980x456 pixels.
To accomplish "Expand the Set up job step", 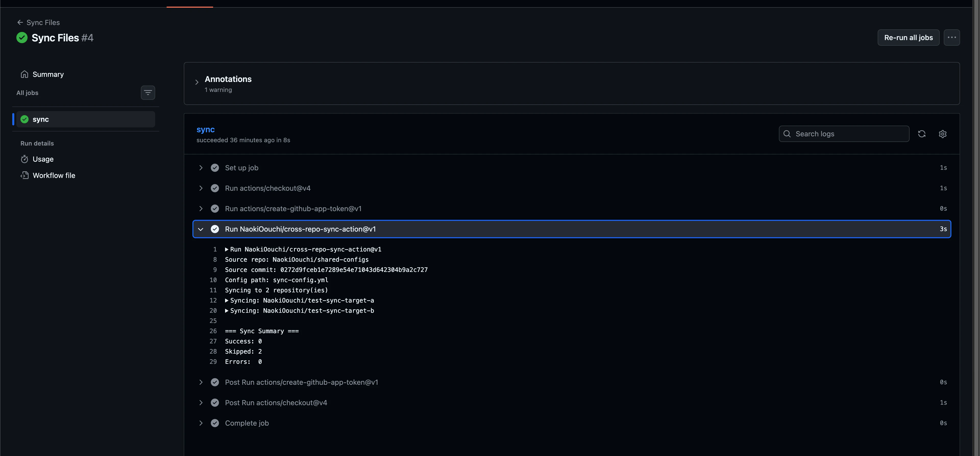I will 201,168.
